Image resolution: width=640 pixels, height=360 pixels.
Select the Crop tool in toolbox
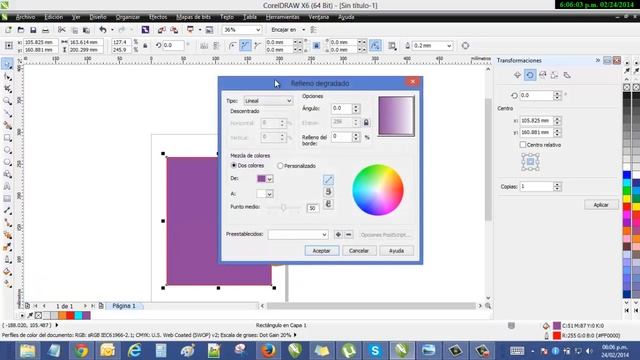point(7,89)
